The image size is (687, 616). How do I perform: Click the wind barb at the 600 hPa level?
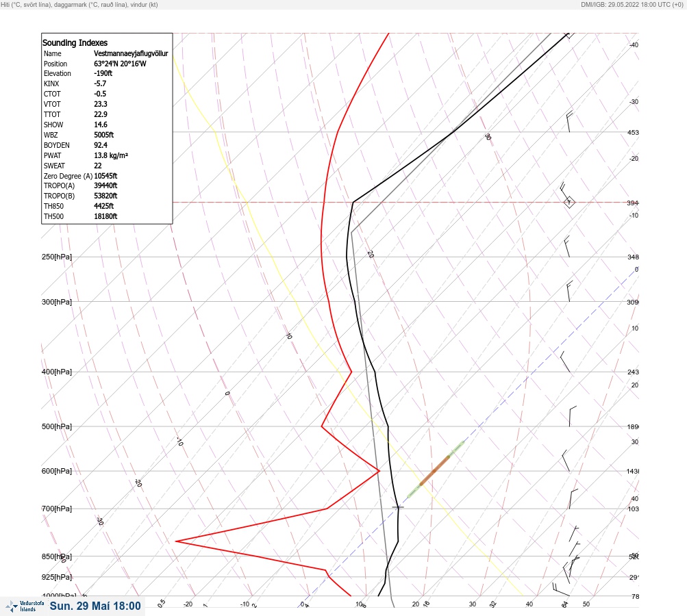click(x=566, y=461)
